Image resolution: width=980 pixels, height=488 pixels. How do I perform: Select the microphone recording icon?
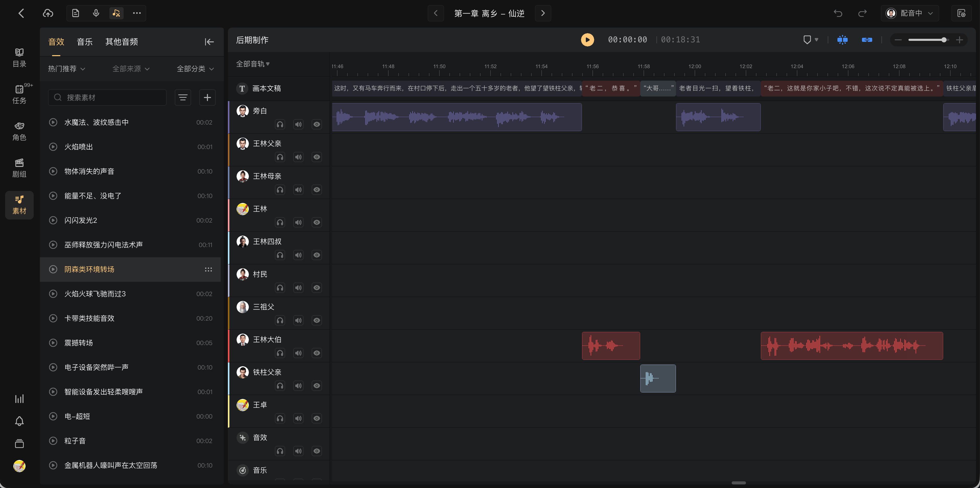click(x=96, y=13)
